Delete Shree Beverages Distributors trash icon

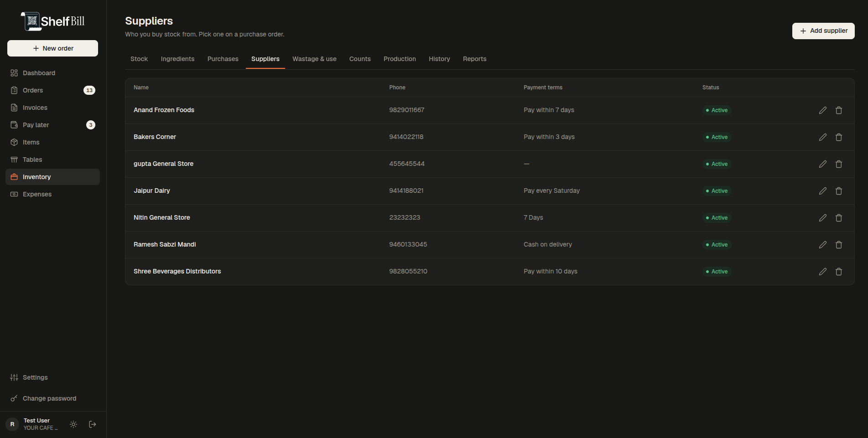(x=838, y=272)
